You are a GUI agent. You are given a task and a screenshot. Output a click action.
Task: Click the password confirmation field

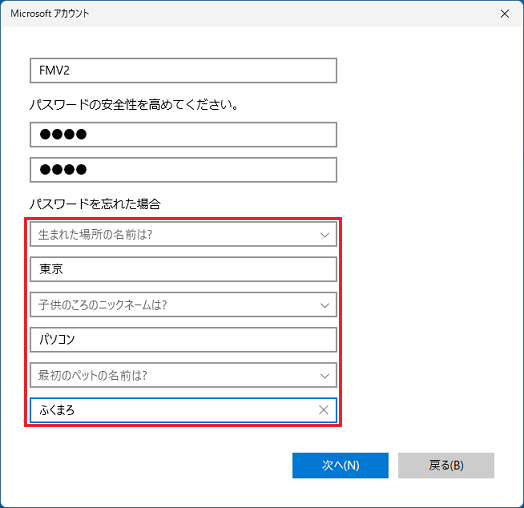(183, 170)
